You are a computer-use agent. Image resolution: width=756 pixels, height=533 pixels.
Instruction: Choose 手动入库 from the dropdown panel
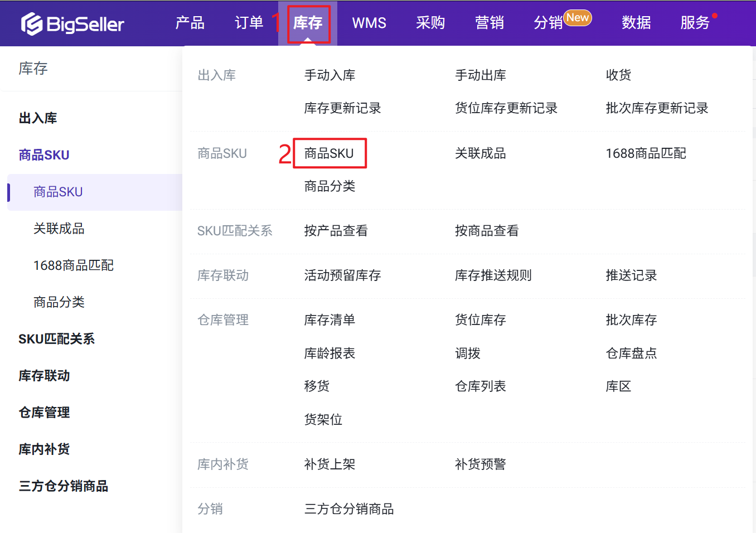click(329, 75)
